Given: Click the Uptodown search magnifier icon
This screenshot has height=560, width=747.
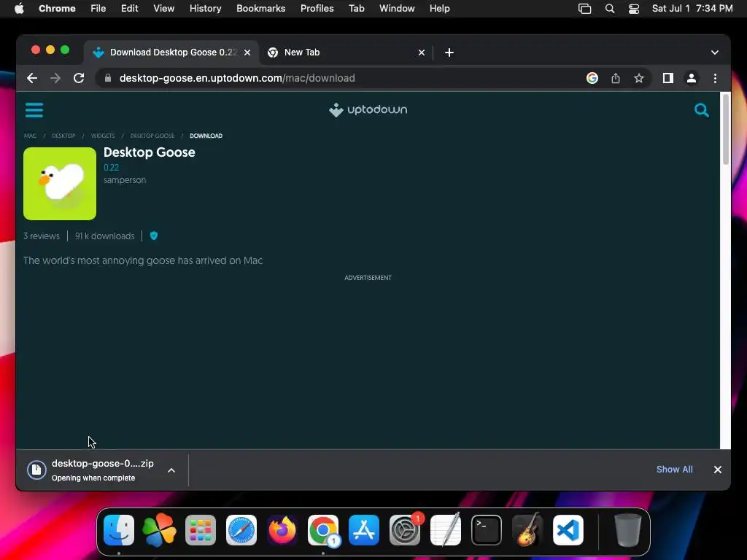Looking at the screenshot, I should 701,110.
